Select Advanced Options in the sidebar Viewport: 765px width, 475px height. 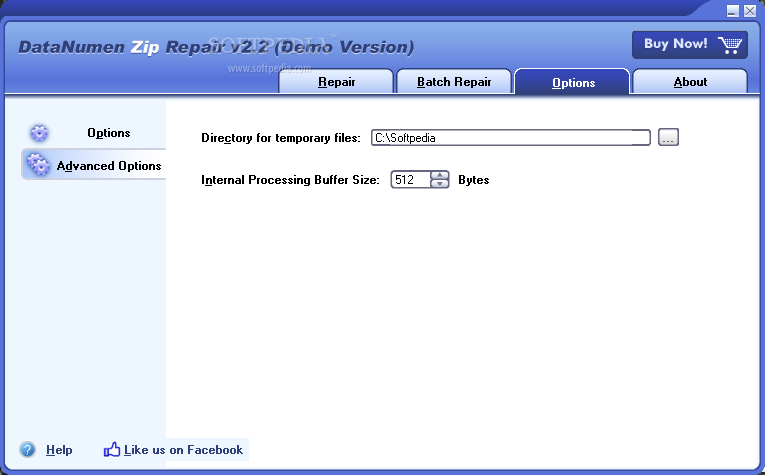click(94, 165)
